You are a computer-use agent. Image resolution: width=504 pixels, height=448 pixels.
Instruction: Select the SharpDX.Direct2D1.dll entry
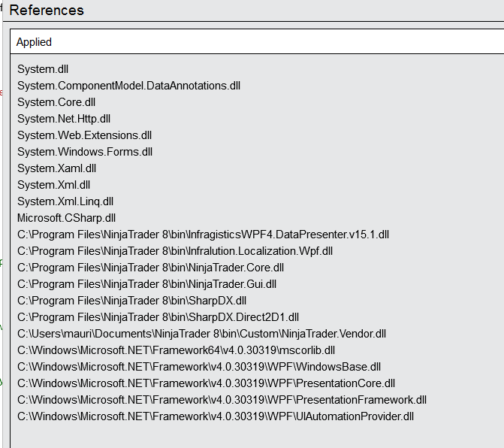[158, 317]
